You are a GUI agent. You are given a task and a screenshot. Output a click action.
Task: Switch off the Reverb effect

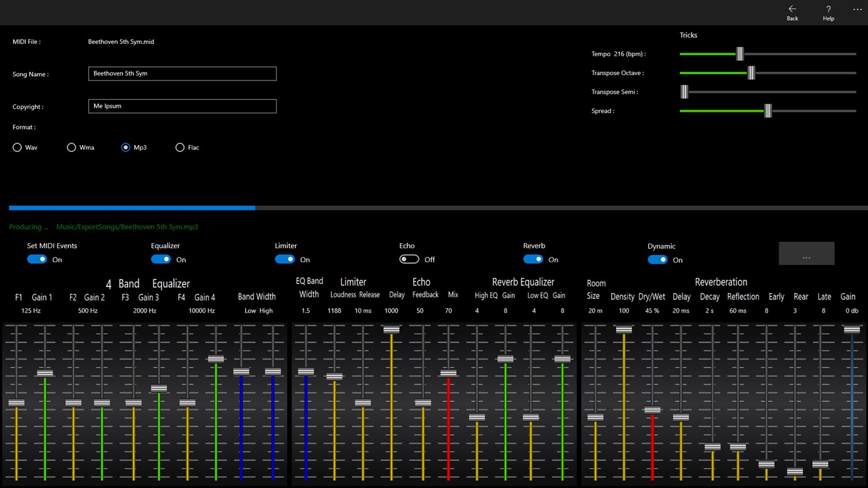click(x=533, y=259)
